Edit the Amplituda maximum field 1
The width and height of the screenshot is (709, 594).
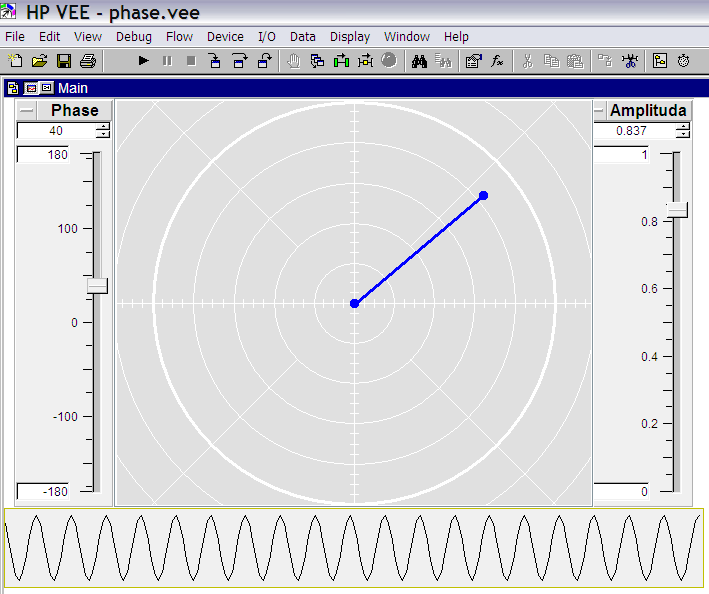coord(621,155)
